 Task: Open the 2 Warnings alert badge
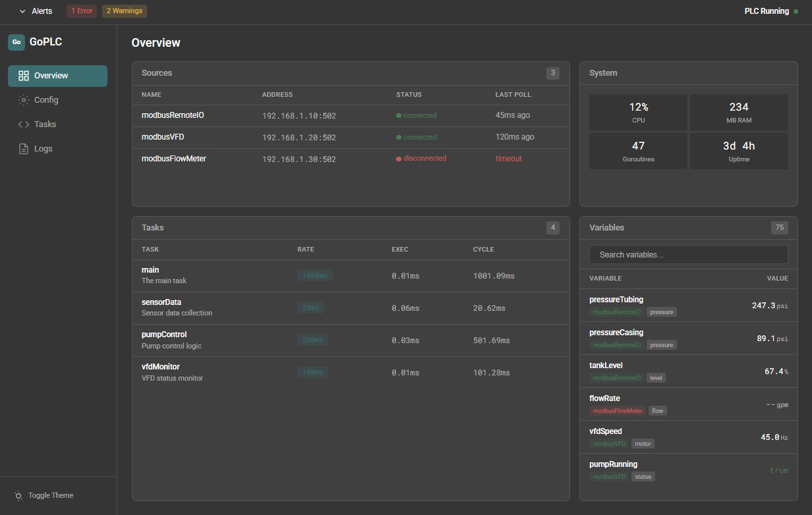click(124, 11)
